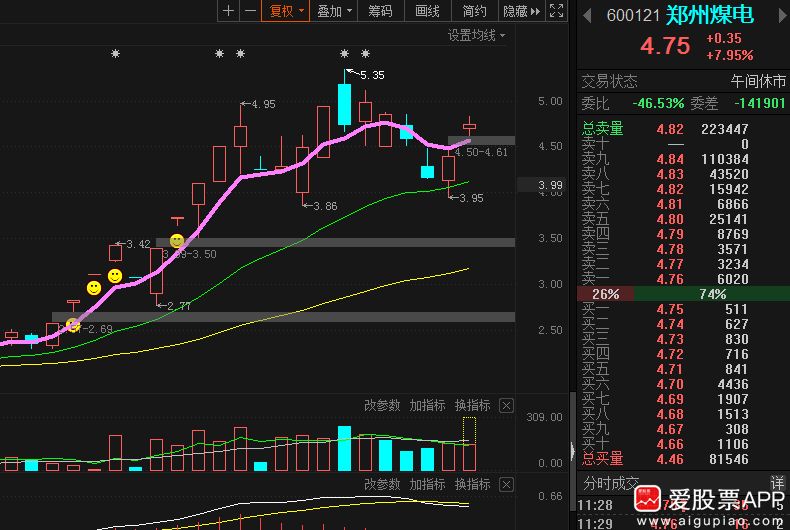Click 委差 value -141901
The image size is (790, 530).
pos(759,103)
